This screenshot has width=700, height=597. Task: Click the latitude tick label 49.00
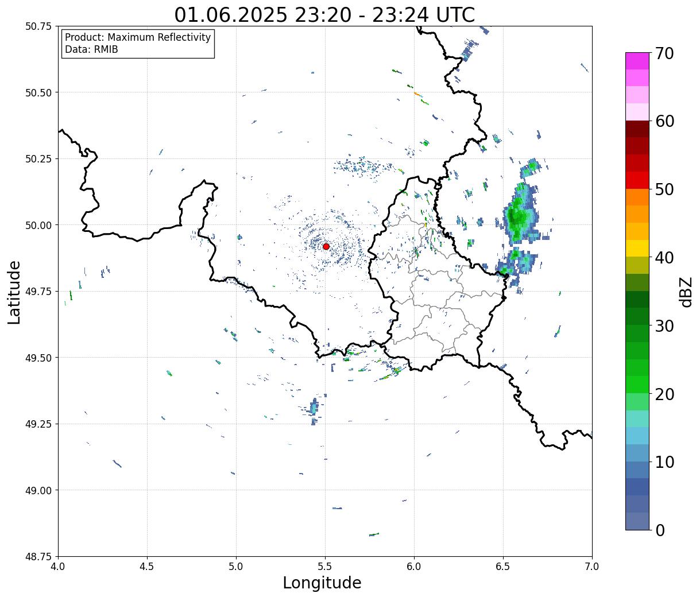[x=38, y=490]
